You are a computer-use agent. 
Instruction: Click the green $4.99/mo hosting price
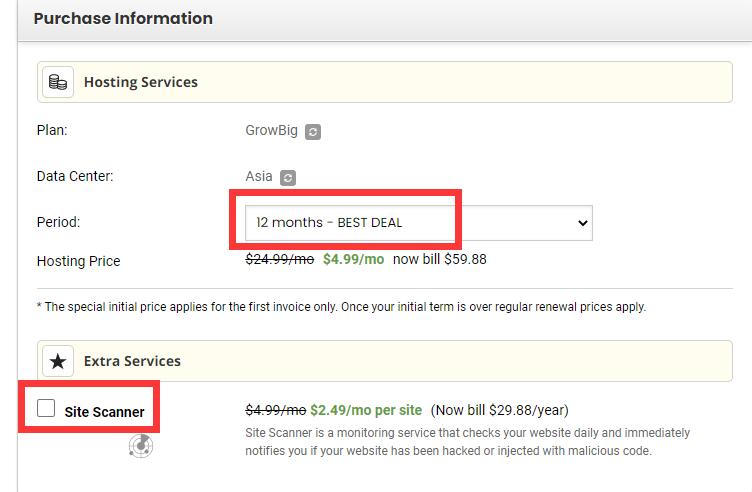click(353, 260)
